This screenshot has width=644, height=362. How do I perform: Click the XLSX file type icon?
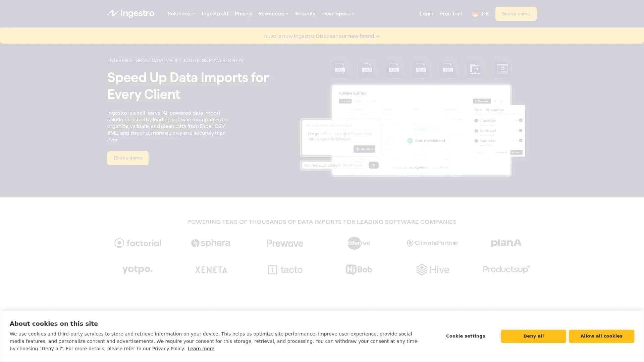click(367, 69)
